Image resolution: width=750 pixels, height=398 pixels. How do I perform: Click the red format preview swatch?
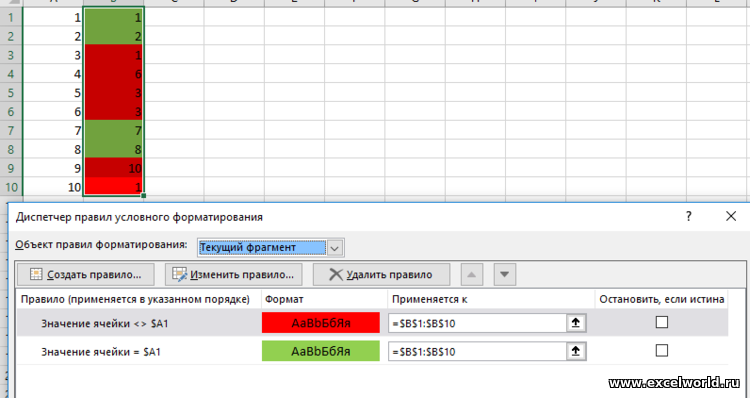[x=321, y=323]
